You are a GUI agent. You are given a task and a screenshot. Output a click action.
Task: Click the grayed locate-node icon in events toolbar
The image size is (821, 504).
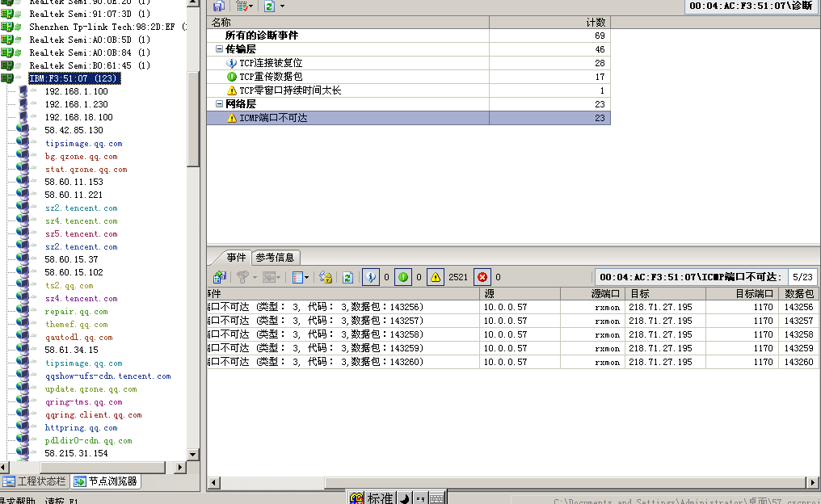point(268,277)
